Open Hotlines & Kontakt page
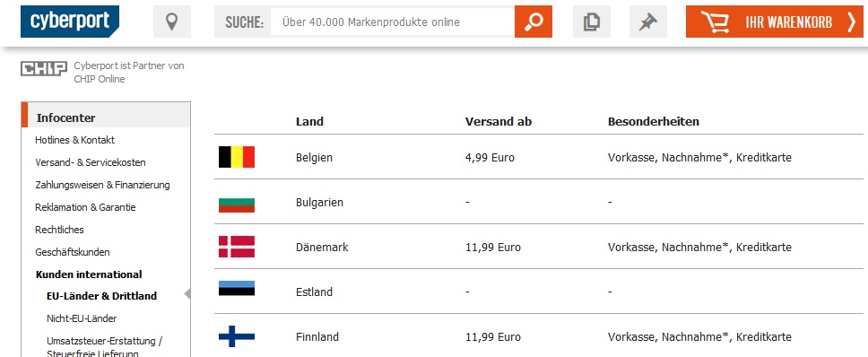Screen dimensions: 868x357 74,140
